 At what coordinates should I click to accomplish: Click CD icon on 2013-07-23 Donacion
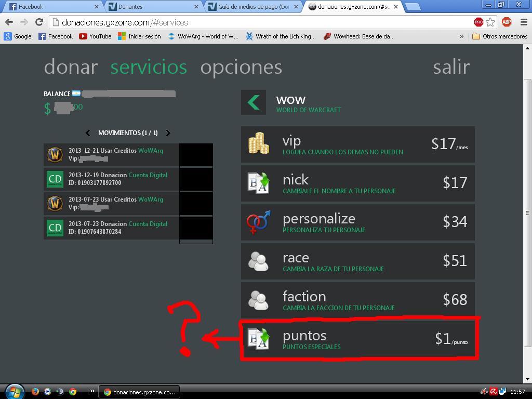(55, 228)
